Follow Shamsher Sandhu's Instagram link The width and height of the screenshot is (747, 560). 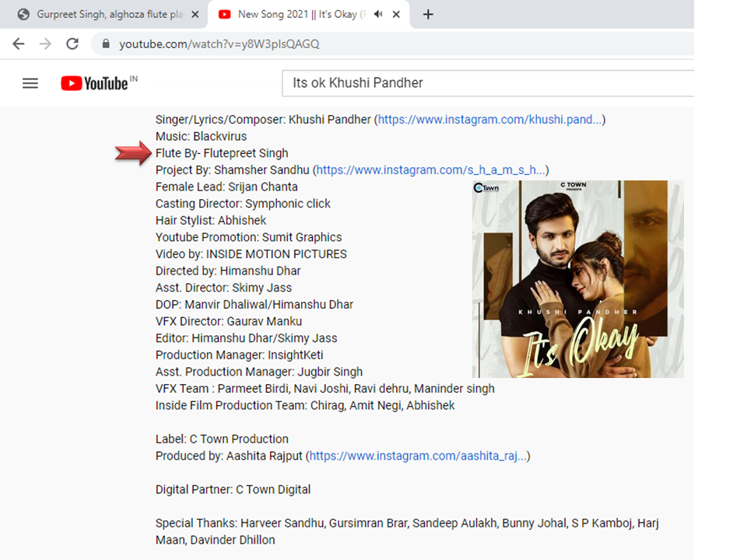430,170
